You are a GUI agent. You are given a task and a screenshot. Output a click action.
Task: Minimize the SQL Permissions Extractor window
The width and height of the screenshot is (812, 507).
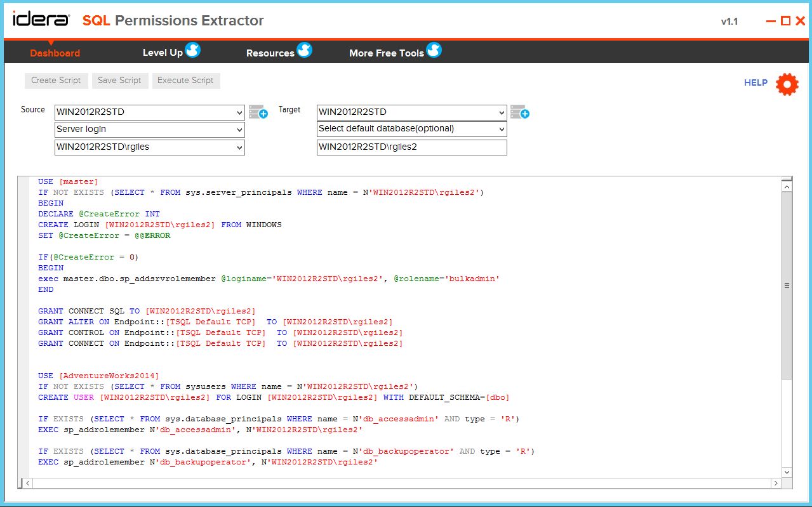tap(771, 21)
